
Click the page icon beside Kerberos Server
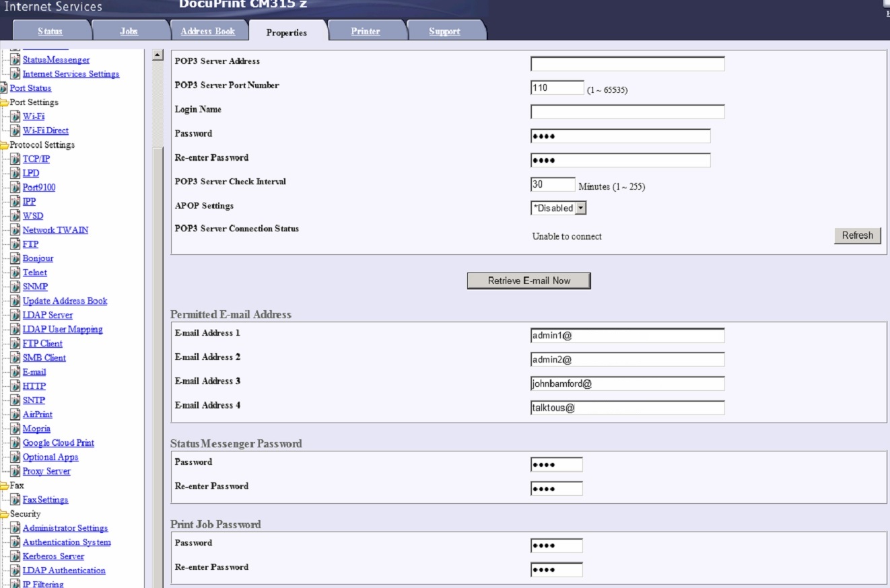coord(15,556)
